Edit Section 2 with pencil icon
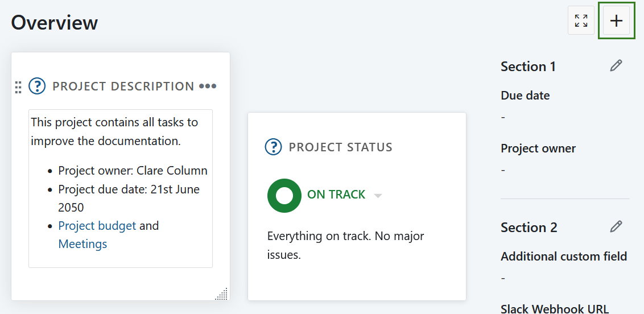644x314 pixels. tap(616, 227)
